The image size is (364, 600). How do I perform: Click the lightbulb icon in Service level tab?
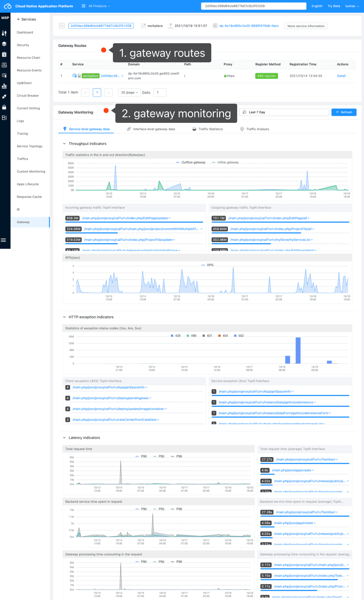pos(65,129)
